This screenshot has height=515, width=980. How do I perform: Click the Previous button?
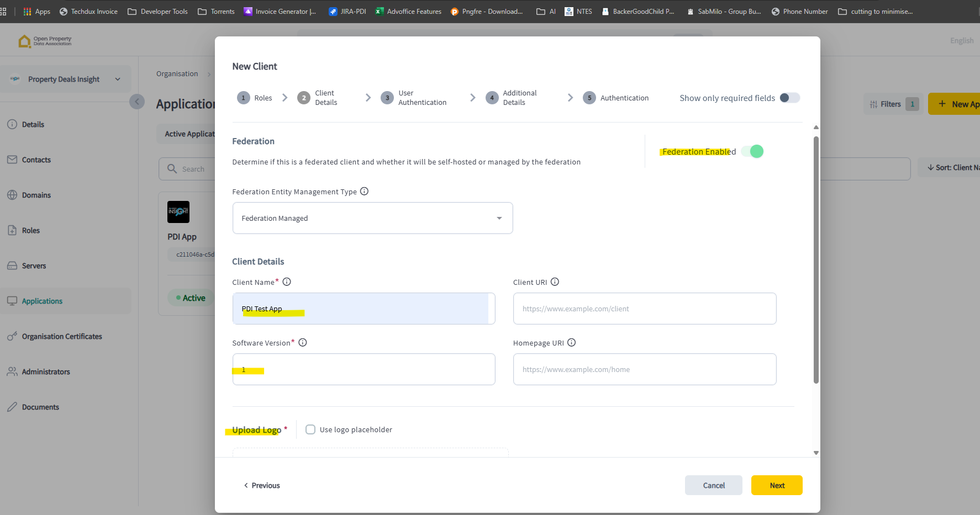262,485
